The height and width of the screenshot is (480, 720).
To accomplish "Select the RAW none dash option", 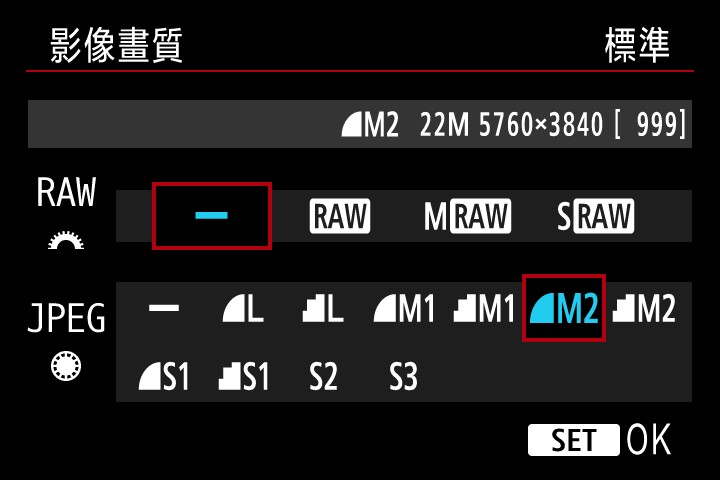I will pos(212,216).
